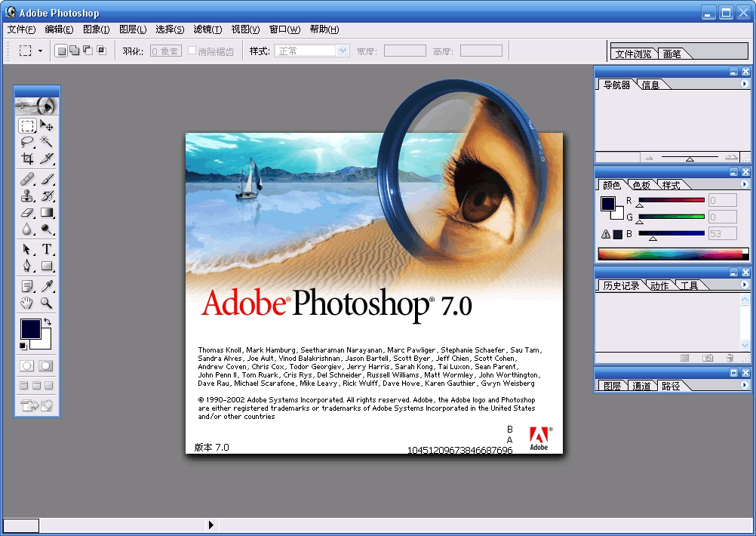
Task: Switch to Quick Mask mode
Action: pos(46,365)
